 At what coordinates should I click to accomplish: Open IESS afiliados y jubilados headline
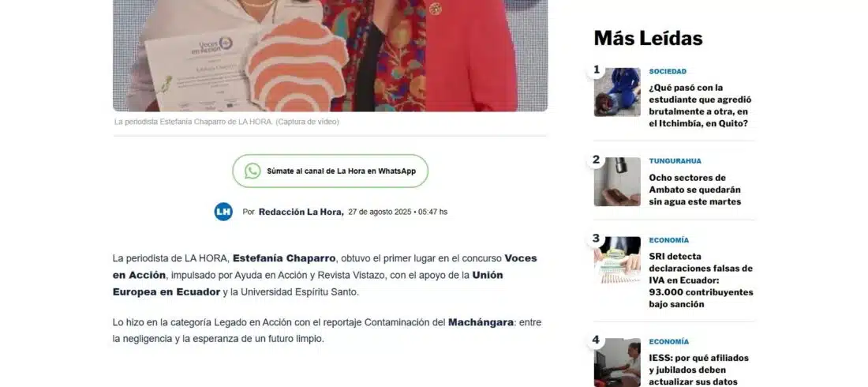tap(698, 370)
